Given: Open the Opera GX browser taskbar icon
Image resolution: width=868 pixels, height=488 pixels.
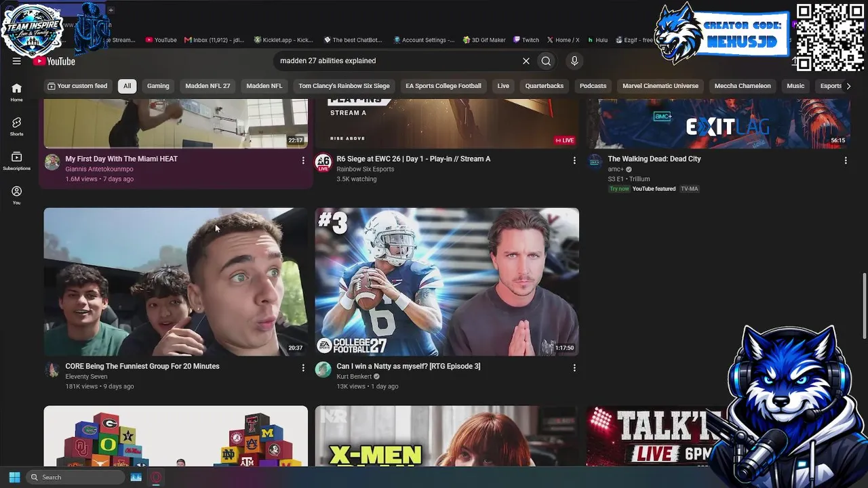Looking at the screenshot, I should [156, 477].
